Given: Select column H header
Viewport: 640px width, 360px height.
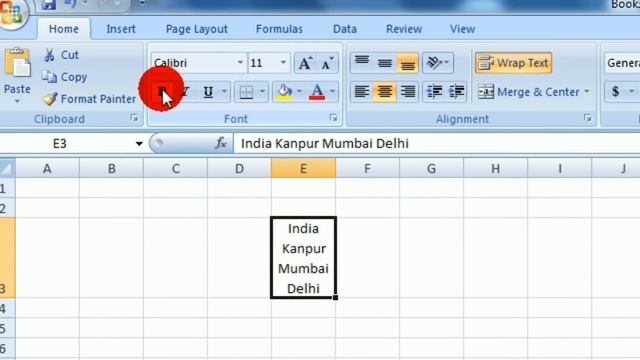Looking at the screenshot, I should coord(496,168).
